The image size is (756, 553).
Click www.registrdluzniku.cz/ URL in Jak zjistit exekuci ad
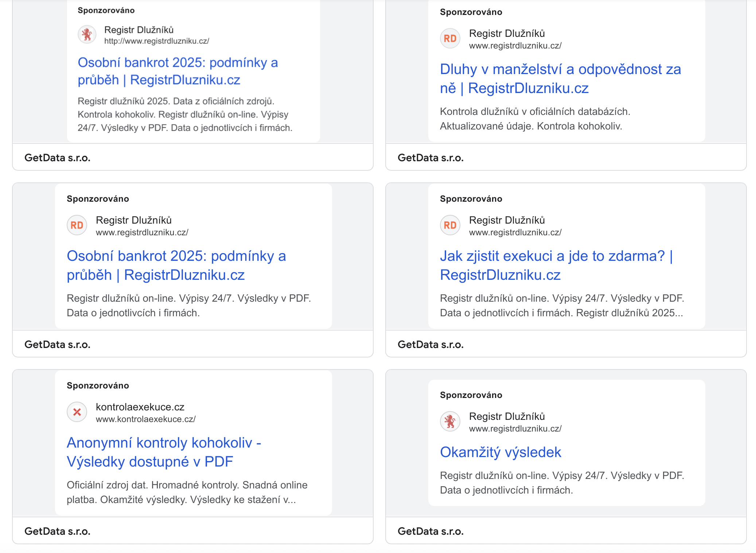tap(515, 232)
